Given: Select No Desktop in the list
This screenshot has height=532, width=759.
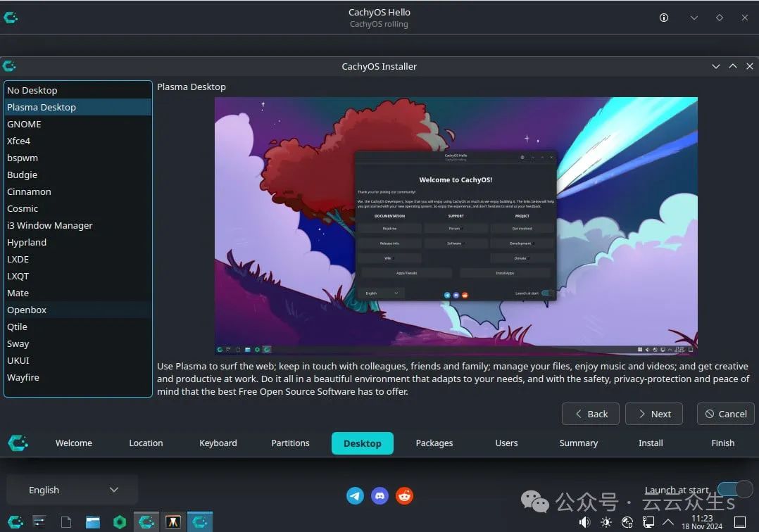Looking at the screenshot, I should coord(78,91).
